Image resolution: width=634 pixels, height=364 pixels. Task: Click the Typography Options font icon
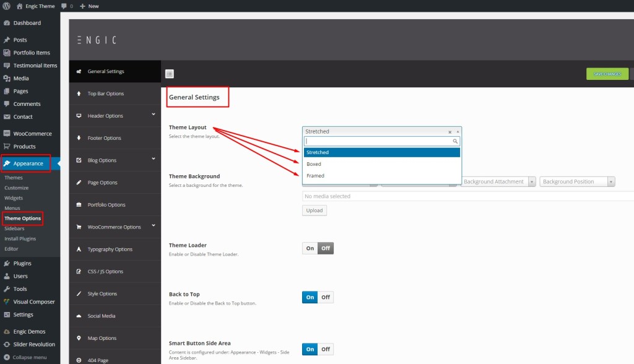pyautogui.click(x=79, y=249)
